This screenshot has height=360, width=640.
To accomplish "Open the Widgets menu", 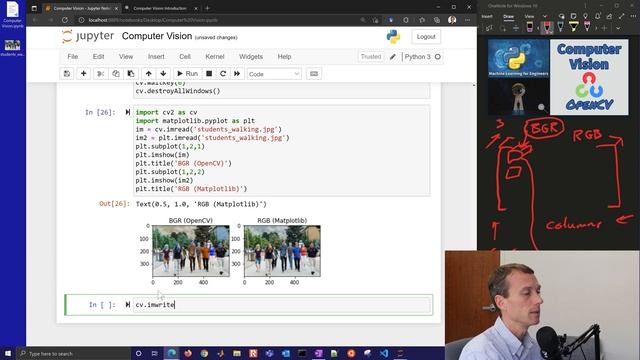I will coord(251,57).
